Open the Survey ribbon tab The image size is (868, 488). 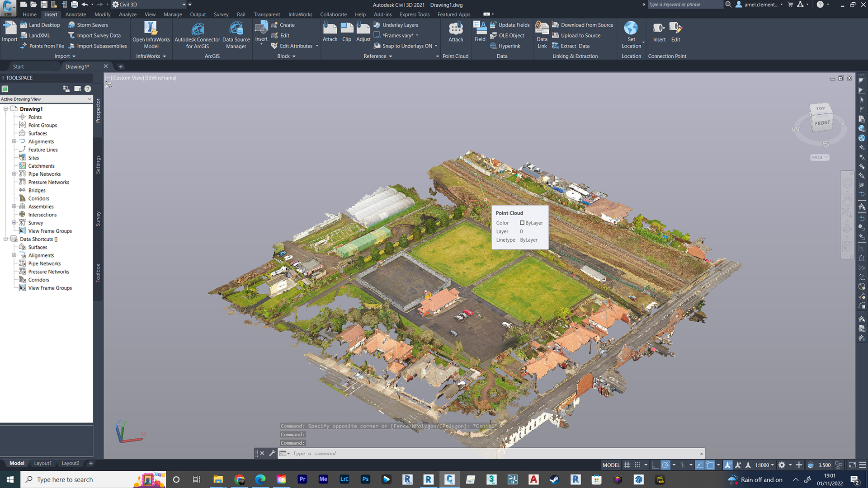click(x=221, y=14)
